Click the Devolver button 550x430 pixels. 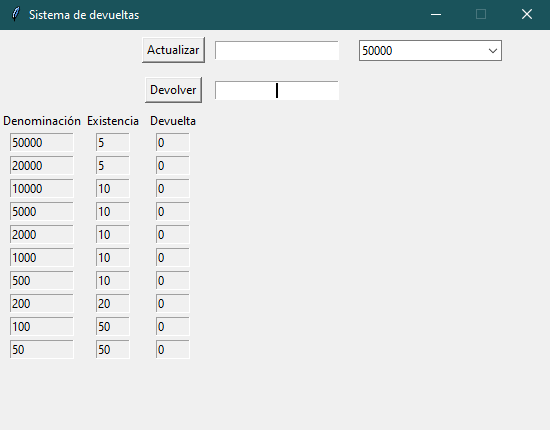[173, 90]
